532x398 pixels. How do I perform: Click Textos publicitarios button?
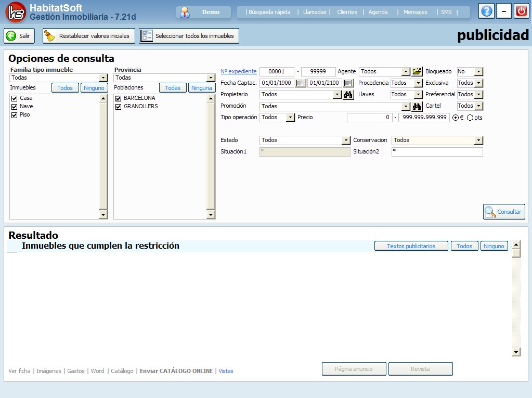click(x=411, y=246)
